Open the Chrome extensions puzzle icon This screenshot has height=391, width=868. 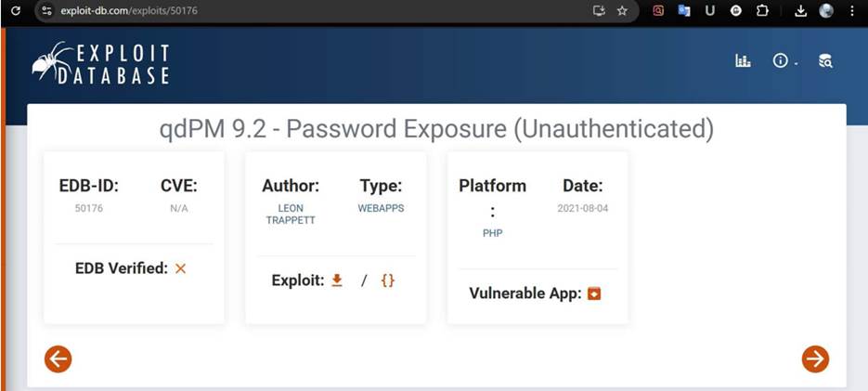click(761, 11)
